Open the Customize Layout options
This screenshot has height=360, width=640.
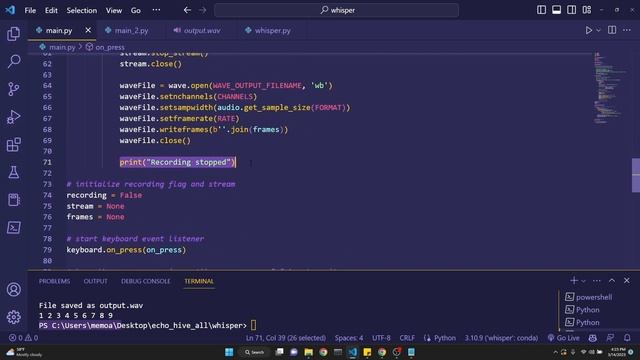pyautogui.click(x=587, y=10)
